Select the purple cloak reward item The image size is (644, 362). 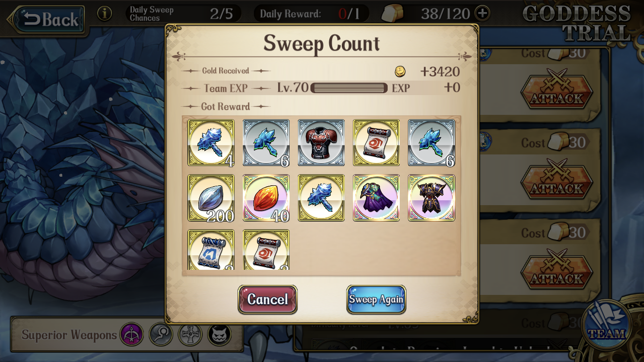tap(376, 198)
